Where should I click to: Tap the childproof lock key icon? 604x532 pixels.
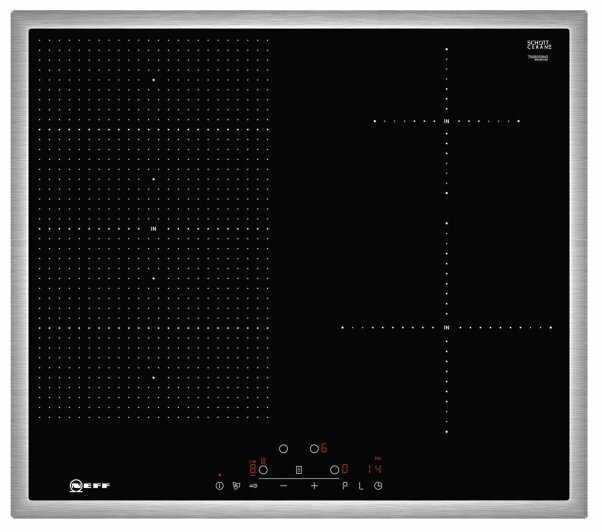point(253,486)
